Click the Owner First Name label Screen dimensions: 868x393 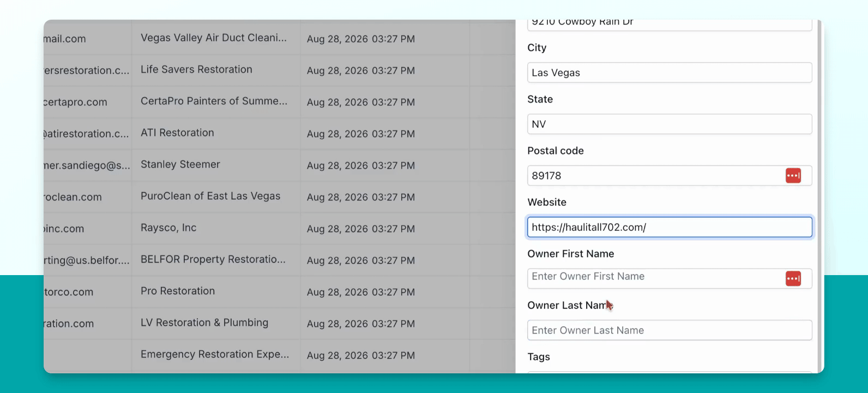[x=571, y=254]
